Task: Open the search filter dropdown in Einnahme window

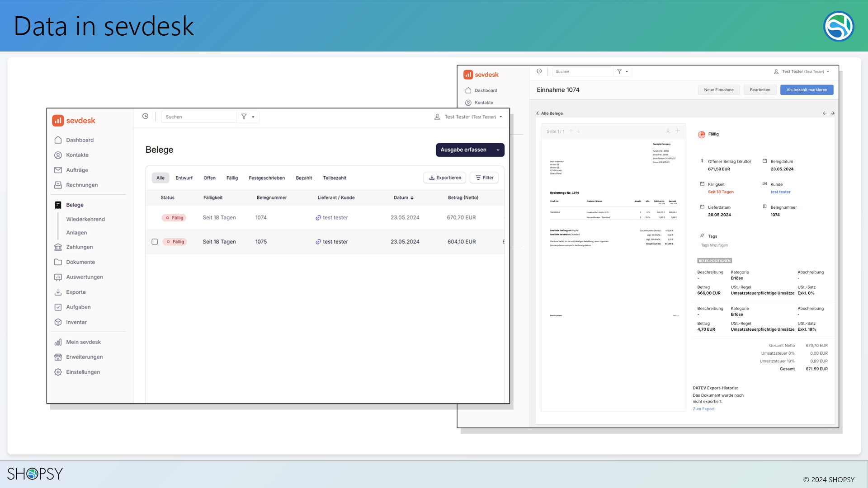Action: point(623,71)
